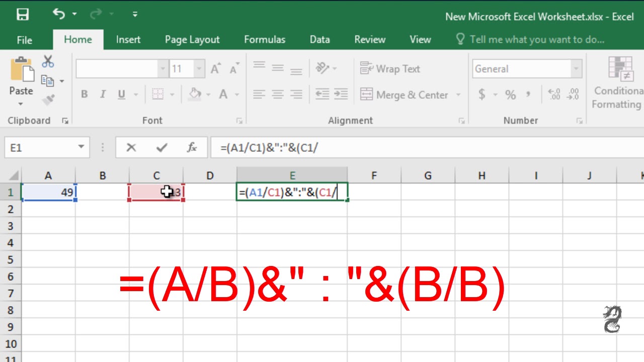This screenshot has height=362, width=644.
Task: Click Increase Decimal icon
Action: (x=553, y=95)
